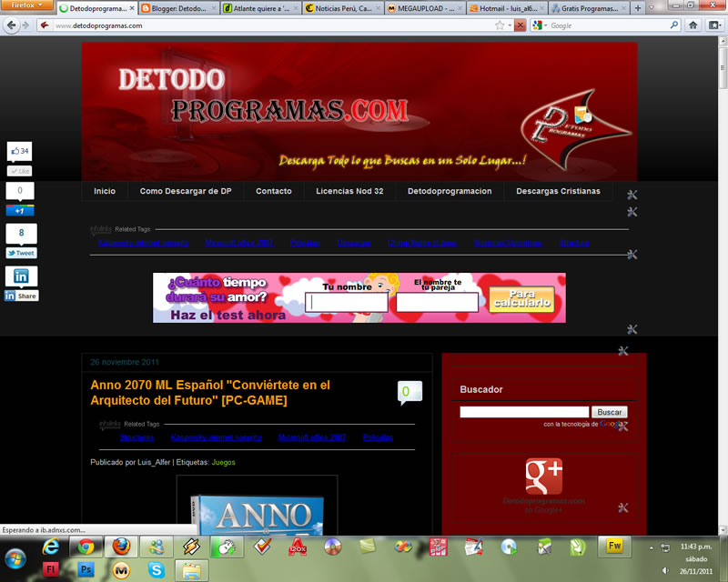Open Licencias Nod 32 page
This screenshot has width=728, height=582.
[349, 191]
